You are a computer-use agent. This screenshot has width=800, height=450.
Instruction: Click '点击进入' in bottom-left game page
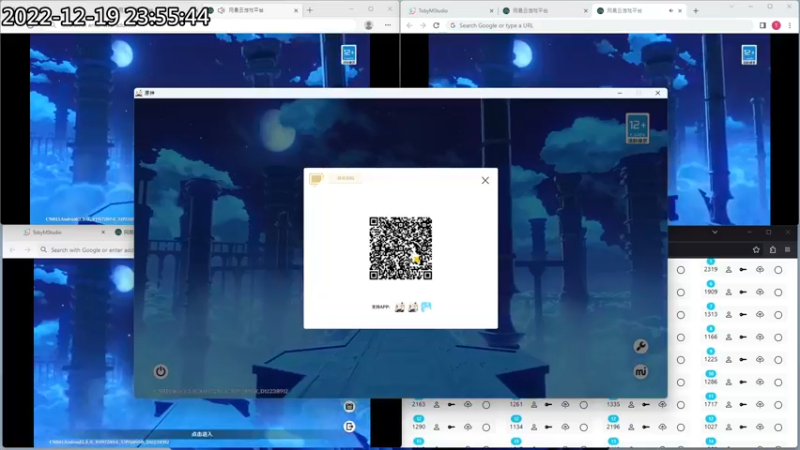(202, 434)
